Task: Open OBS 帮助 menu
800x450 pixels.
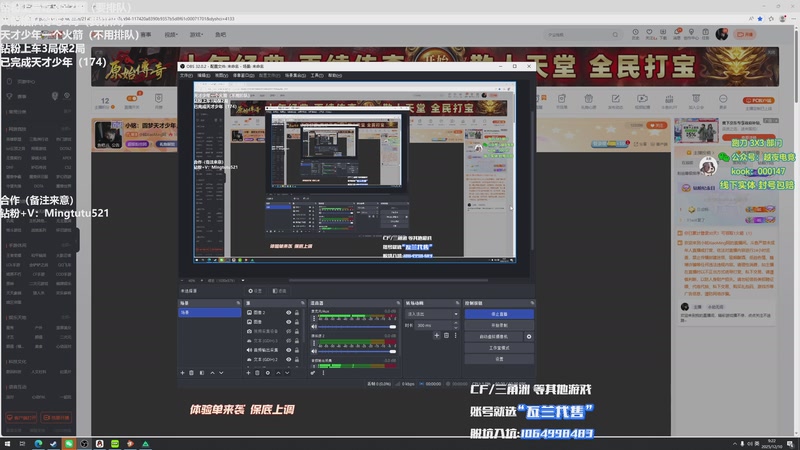Action: (x=335, y=76)
